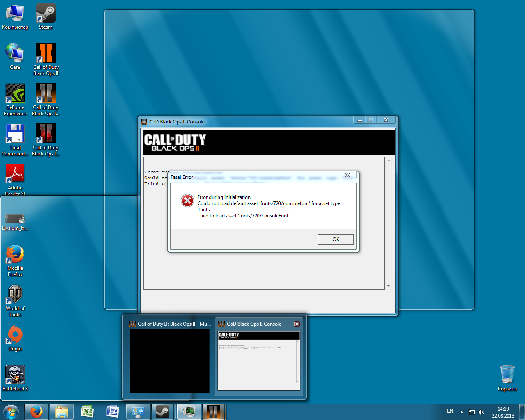
Task: Open the performance monitor taskbar button
Action: click(x=189, y=412)
